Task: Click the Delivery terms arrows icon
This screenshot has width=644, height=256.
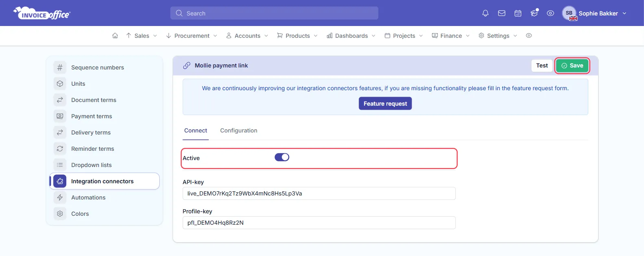Action: point(60,132)
